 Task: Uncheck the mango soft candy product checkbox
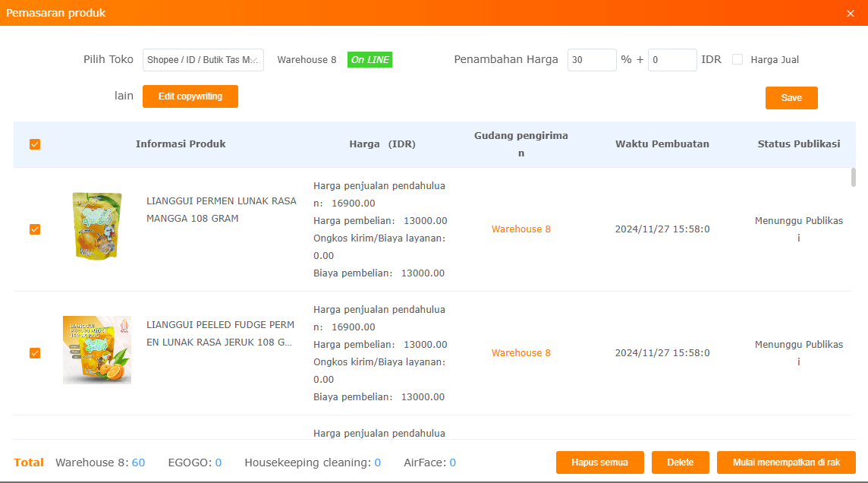click(35, 229)
